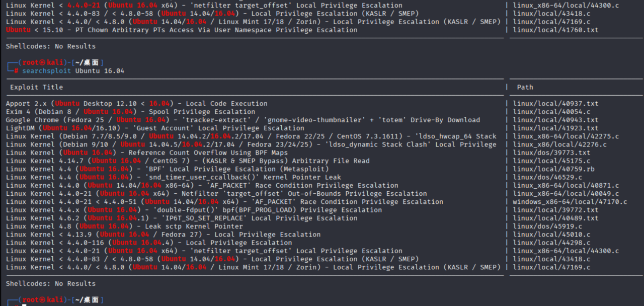This screenshot has width=644, height=306.
Task: Click the Exim 4 Spool Privilege Escalation line
Action: click(131, 112)
